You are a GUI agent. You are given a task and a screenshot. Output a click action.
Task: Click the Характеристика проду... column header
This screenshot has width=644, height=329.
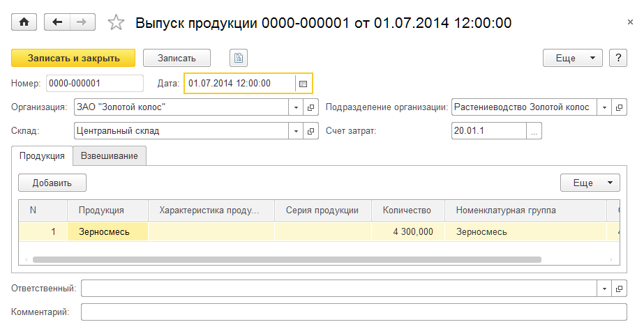pos(211,211)
